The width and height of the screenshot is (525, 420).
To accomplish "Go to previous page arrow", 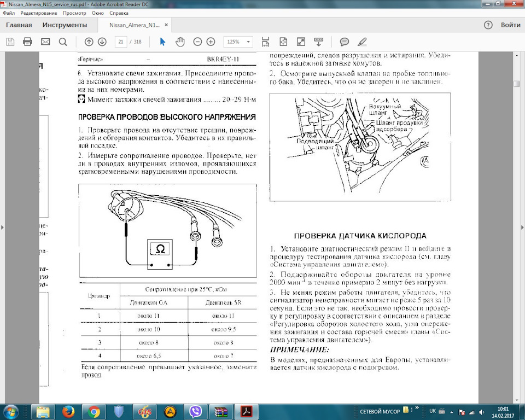I will coord(89,42).
